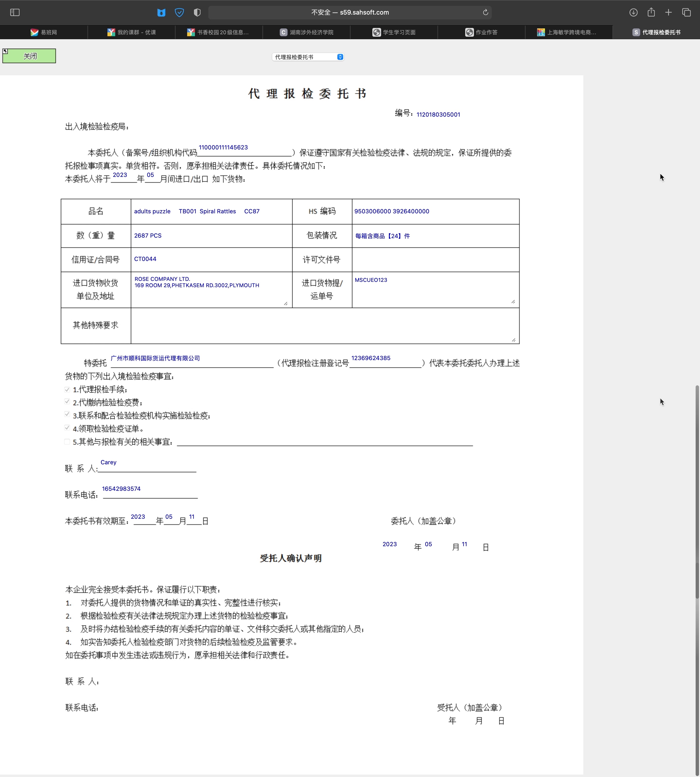
Task: Show the tab overview icon
Action: click(x=687, y=12)
